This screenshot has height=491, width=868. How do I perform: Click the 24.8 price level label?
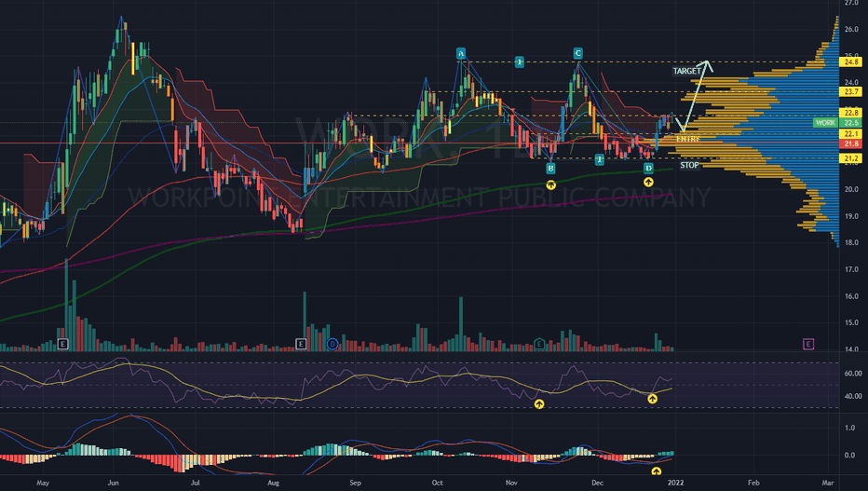click(851, 62)
